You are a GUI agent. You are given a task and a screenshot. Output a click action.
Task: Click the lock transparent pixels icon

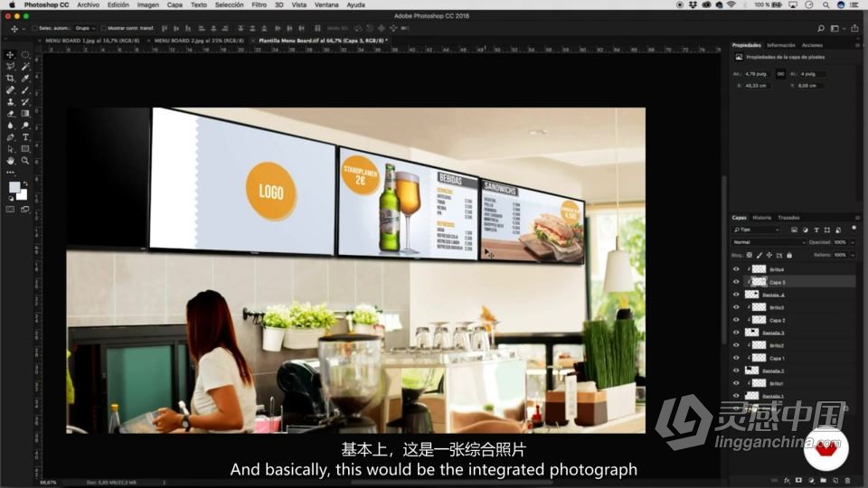point(750,255)
